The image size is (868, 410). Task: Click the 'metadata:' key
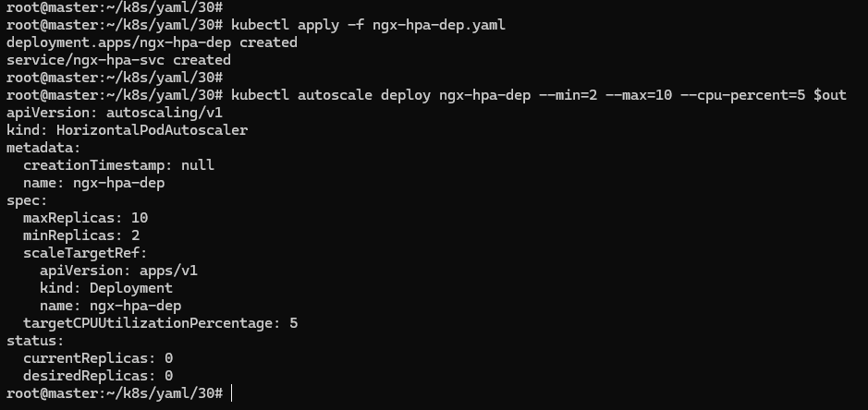(43, 149)
